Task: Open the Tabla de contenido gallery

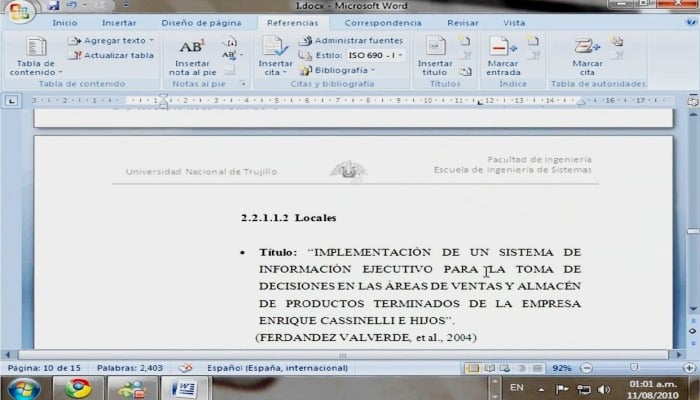Action: (x=36, y=56)
